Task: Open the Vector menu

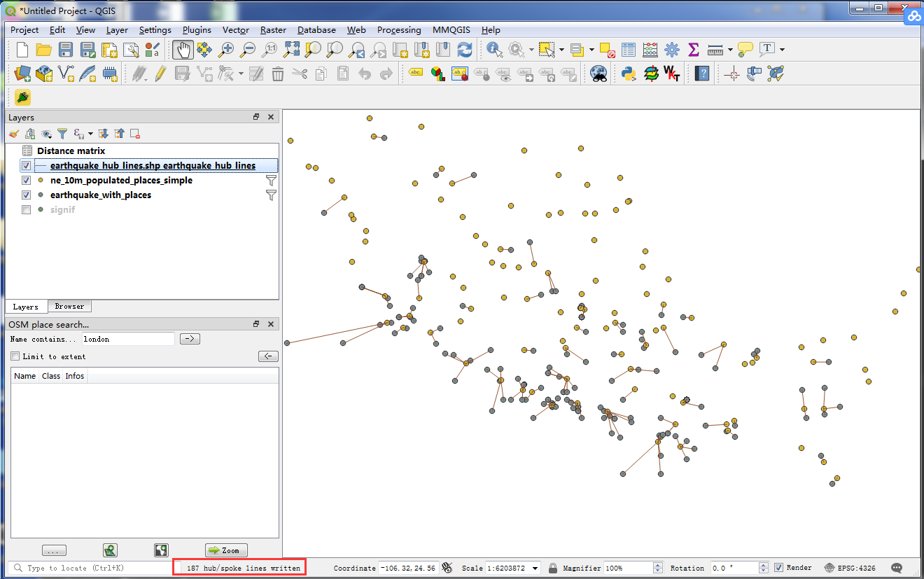Action: point(236,30)
